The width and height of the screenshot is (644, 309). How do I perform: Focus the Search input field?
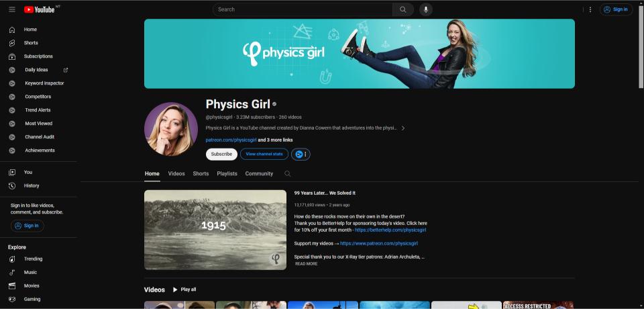(x=303, y=9)
